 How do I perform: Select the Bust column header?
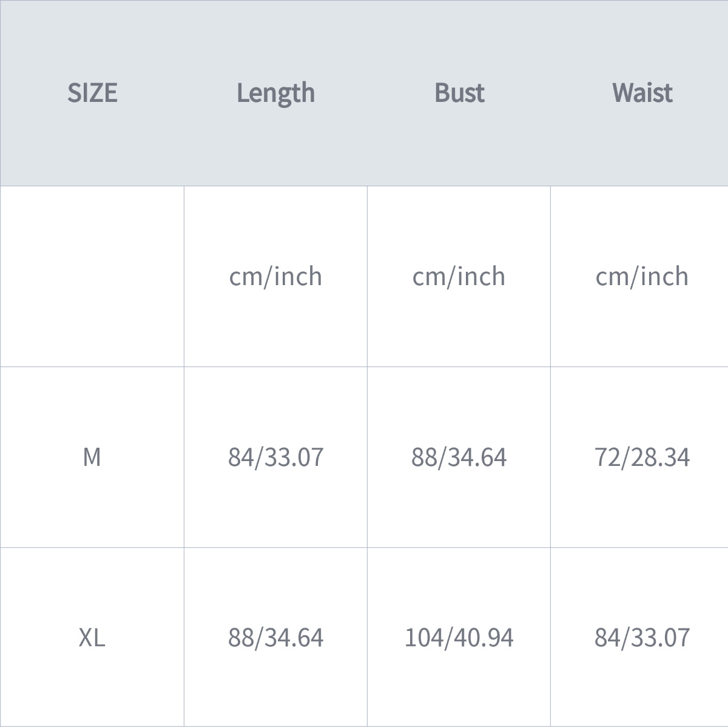(459, 93)
